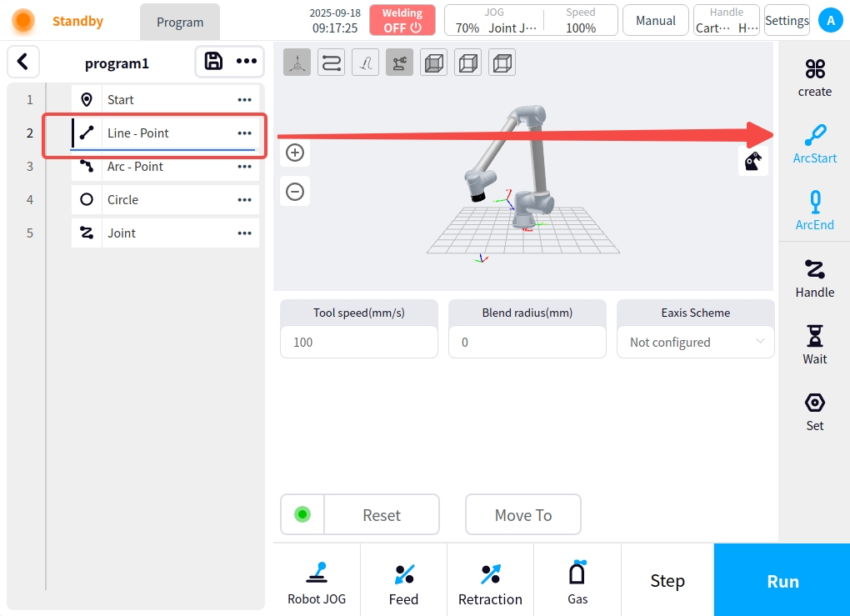The width and height of the screenshot is (850, 616).
Task: Switch to the Program tab
Action: coord(180,23)
